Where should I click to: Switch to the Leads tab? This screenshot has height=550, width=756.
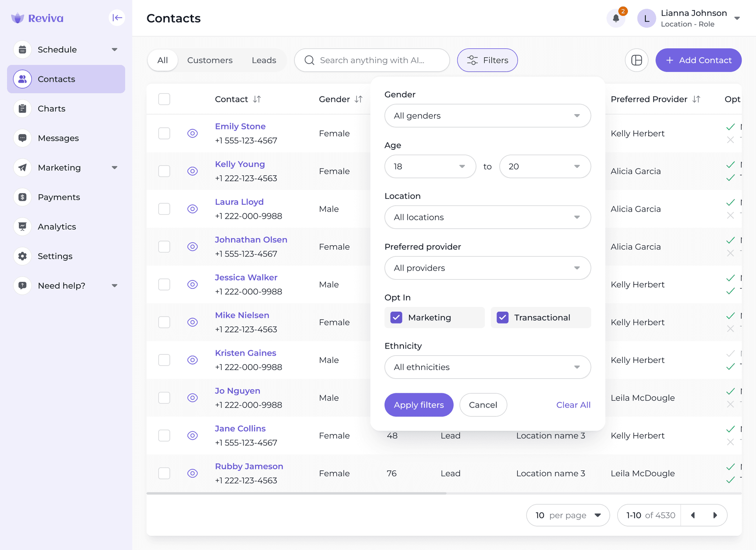coord(264,60)
